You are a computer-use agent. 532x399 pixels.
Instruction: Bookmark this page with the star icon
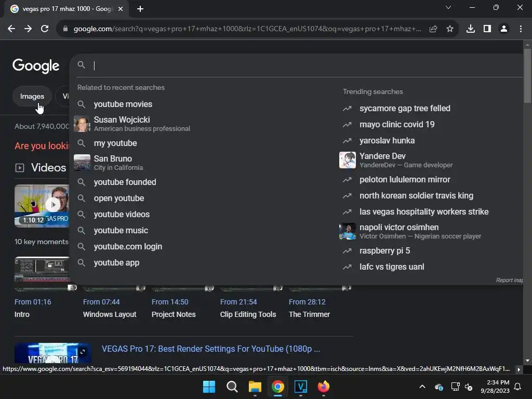tap(450, 29)
